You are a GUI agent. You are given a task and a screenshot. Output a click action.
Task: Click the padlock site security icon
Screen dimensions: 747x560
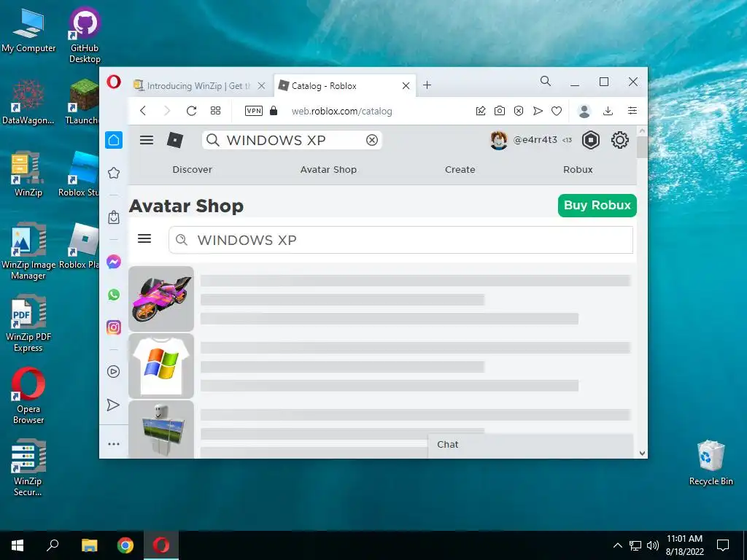click(x=274, y=111)
